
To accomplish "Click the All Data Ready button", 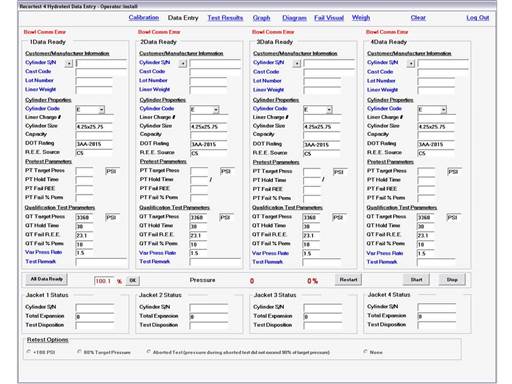I will [x=47, y=279].
